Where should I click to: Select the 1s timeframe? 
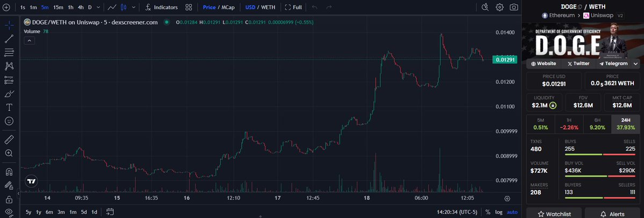pyautogui.click(x=23, y=7)
